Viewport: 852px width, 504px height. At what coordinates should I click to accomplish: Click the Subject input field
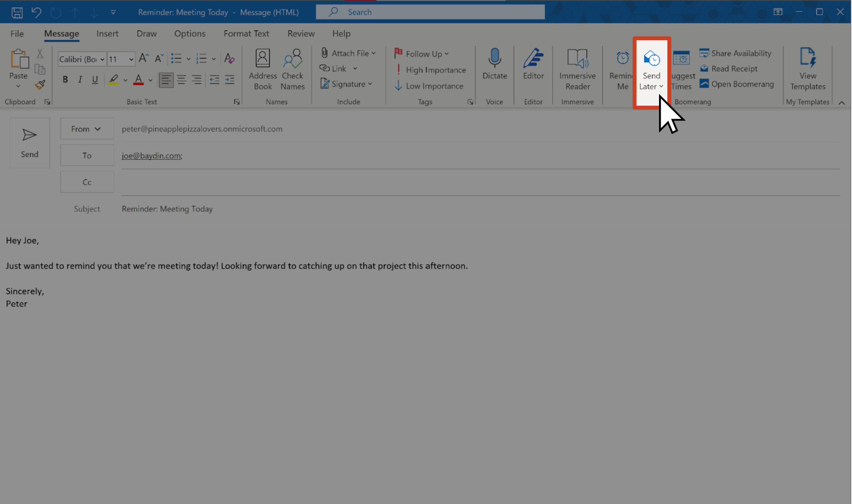click(x=480, y=208)
